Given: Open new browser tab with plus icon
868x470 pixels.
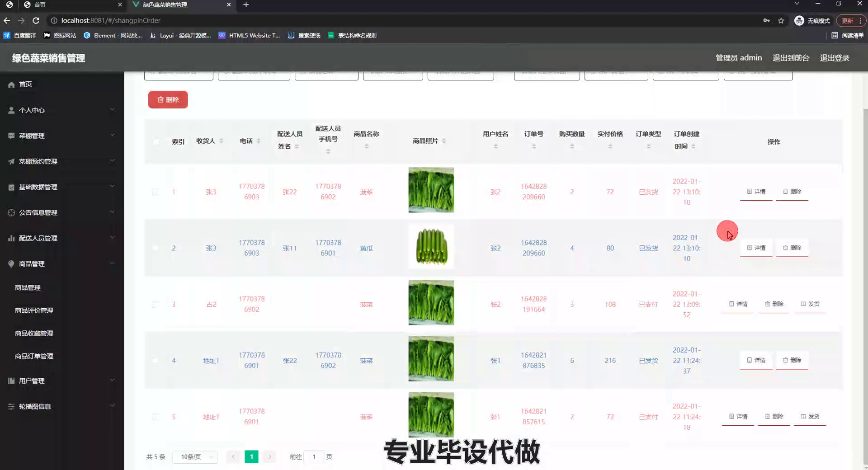Looking at the screenshot, I should [x=246, y=5].
